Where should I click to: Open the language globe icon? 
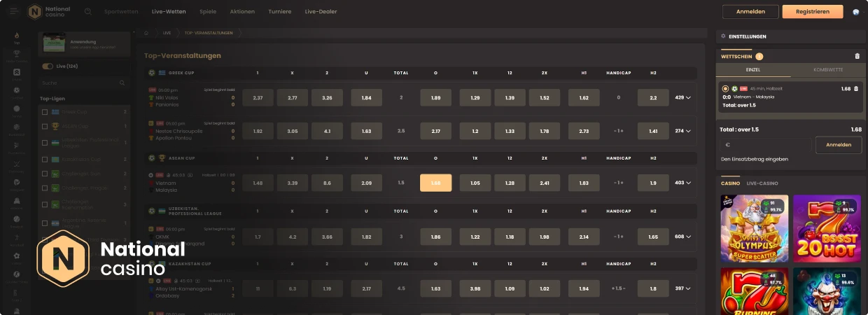[857, 12]
